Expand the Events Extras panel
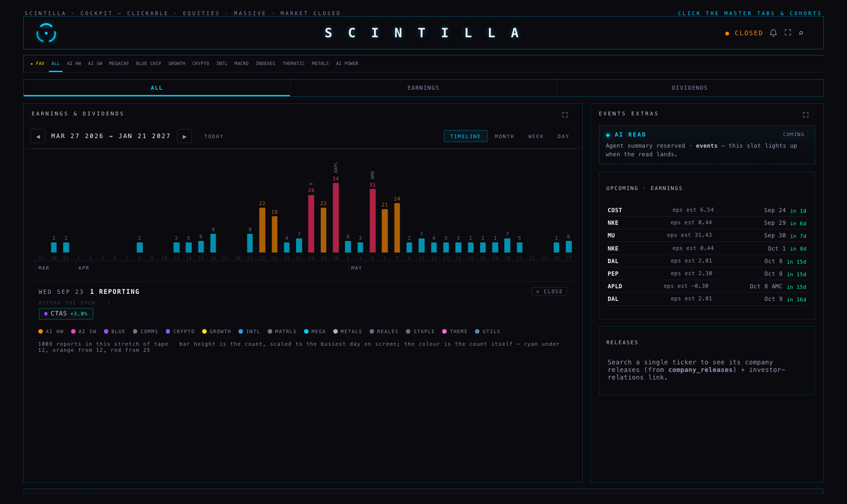Viewport: 847px width, 504px height. 806,115
